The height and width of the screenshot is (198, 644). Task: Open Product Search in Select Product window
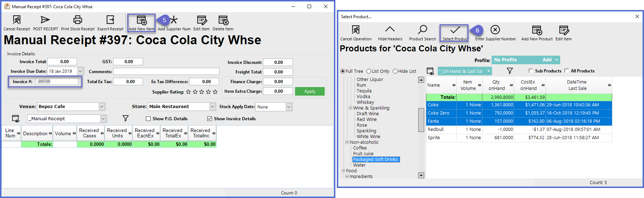(x=422, y=30)
